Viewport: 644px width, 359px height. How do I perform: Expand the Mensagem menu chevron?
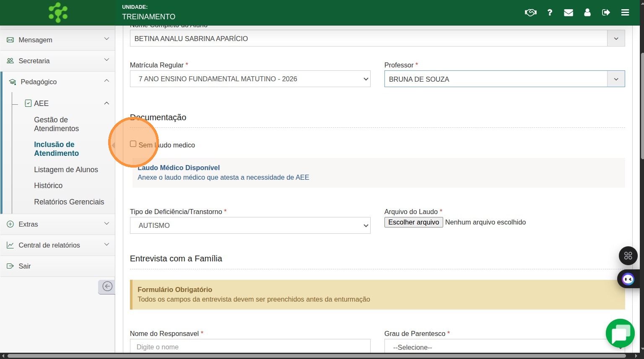point(106,39)
